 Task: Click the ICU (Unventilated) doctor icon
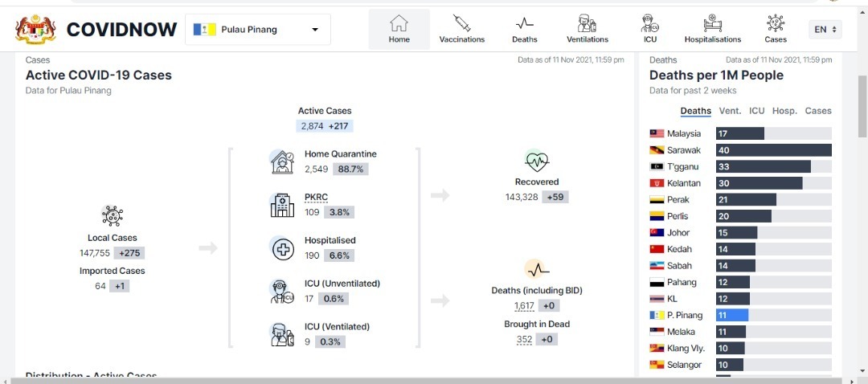point(282,292)
